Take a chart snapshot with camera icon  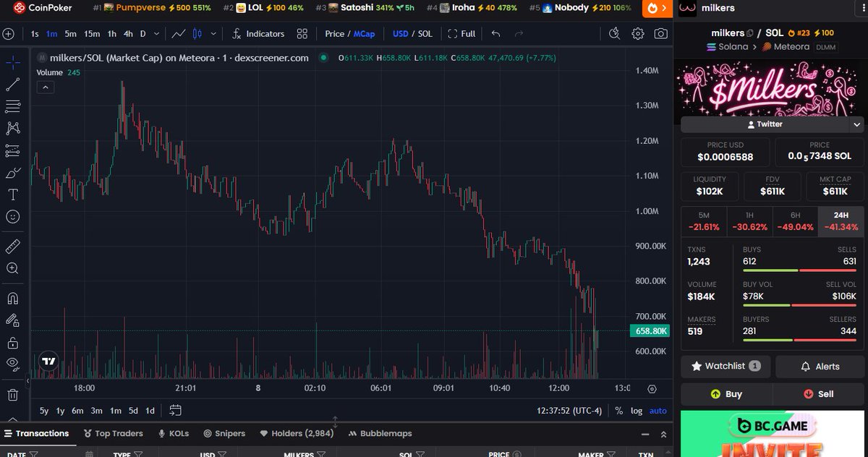click(x=660, y=34)
